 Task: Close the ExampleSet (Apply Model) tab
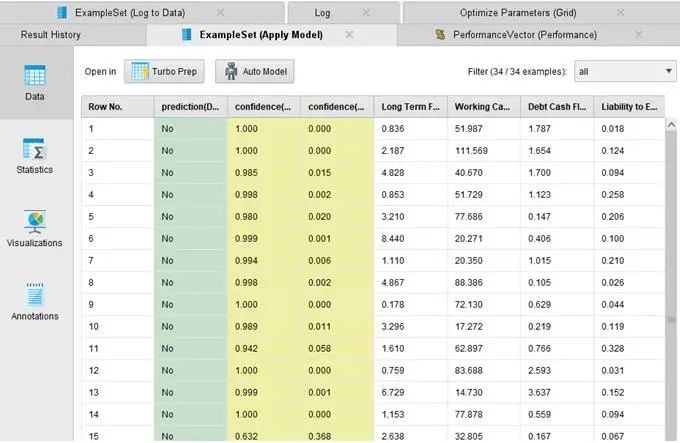349,34
